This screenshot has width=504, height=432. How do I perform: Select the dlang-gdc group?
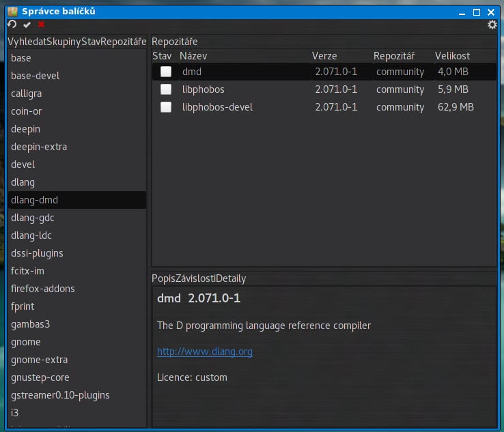point(33,218)
